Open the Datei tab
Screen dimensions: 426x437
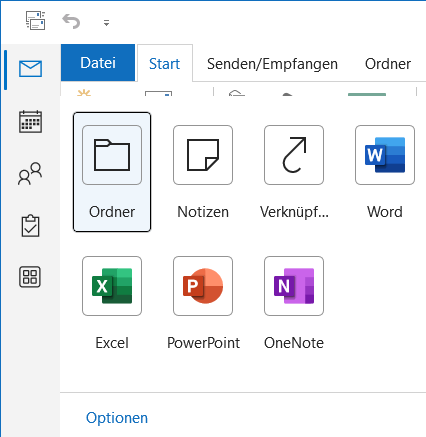tap(98, 63)
